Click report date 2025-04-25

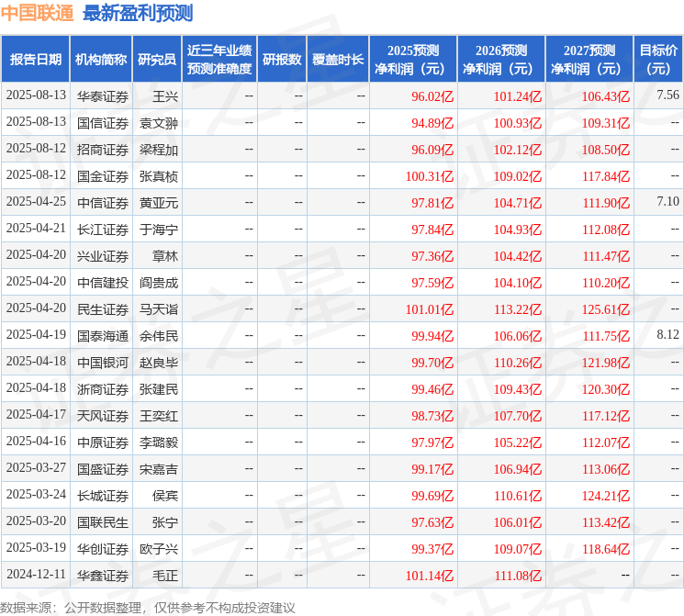[x=36, y=201]
